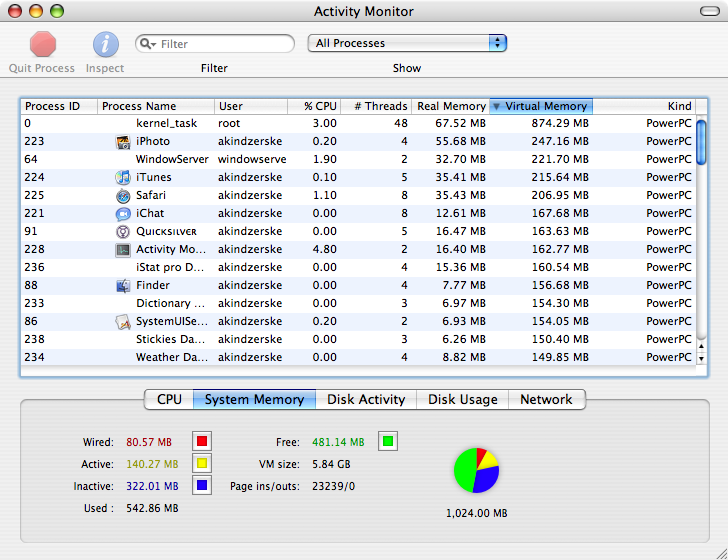The height and width of the screenshot is (560, 728).
Task: Click the blue Inactive color swatch
Action: [x=202, y=485]
